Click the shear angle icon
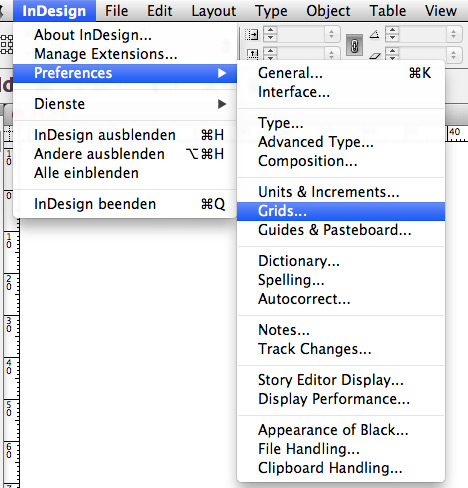The width and height of the screenshot is (468, 488). 375,56
